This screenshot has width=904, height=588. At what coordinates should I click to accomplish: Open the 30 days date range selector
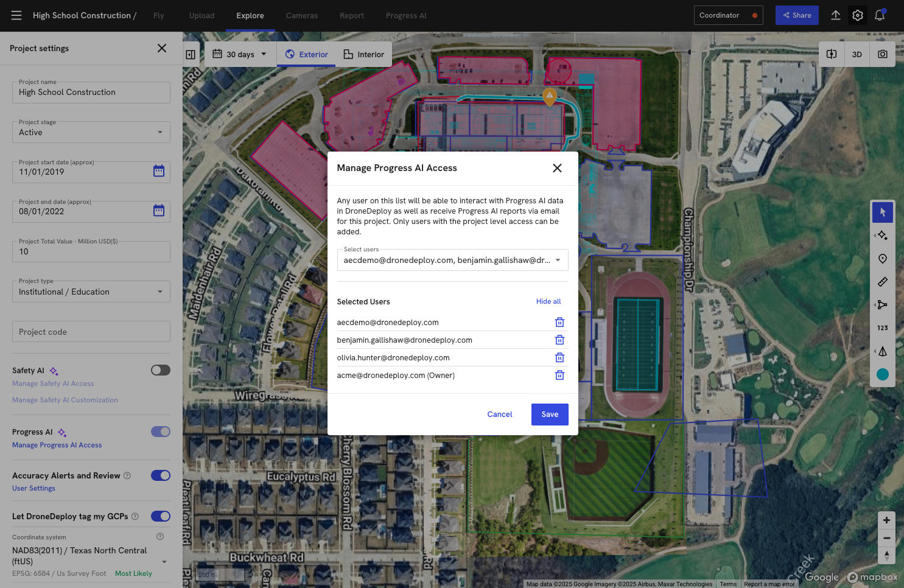pyautogui.click(x=239, y=54)
